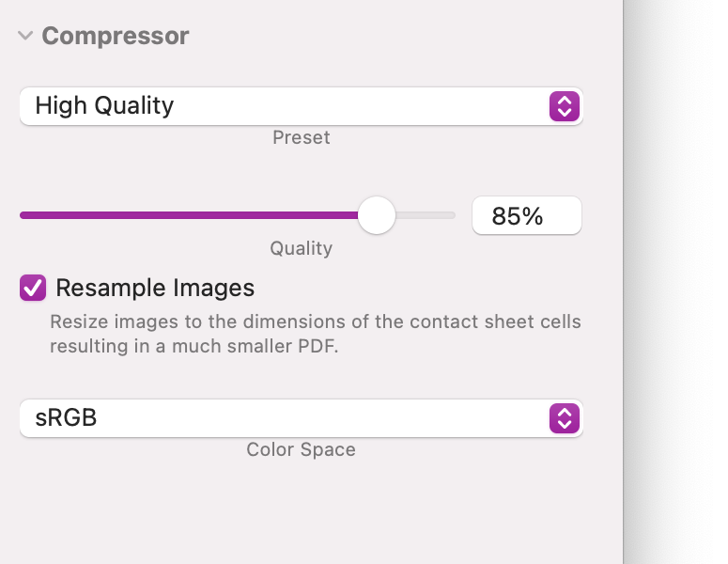
Task: Click the 85% quality text field
Action: point(526,216)
